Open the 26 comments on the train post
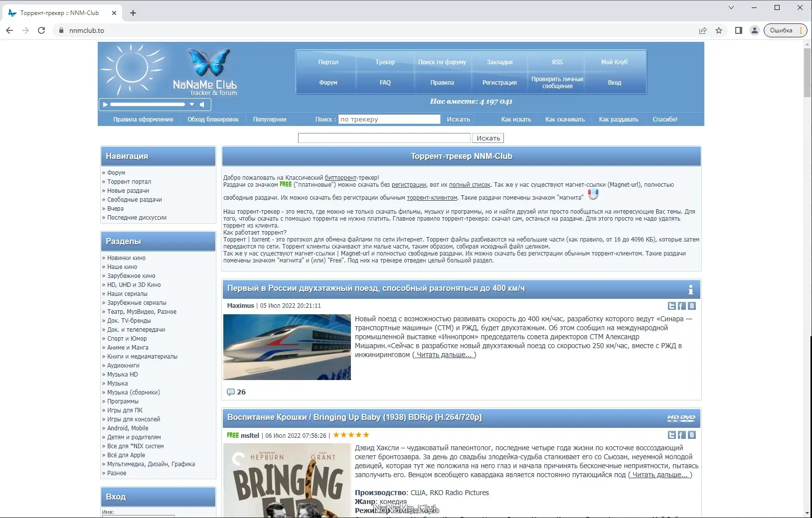This screenshot has width=812, height=518. (x=236, y=392)
